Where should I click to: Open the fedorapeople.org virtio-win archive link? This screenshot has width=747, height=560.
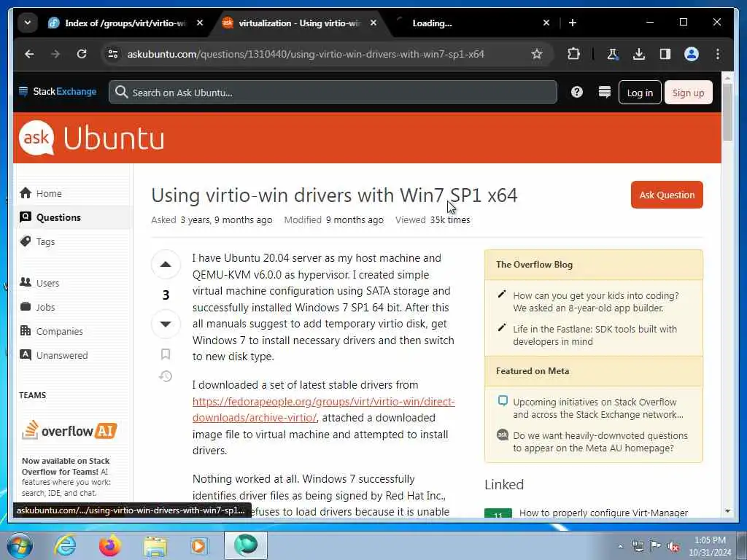(323, 410)
